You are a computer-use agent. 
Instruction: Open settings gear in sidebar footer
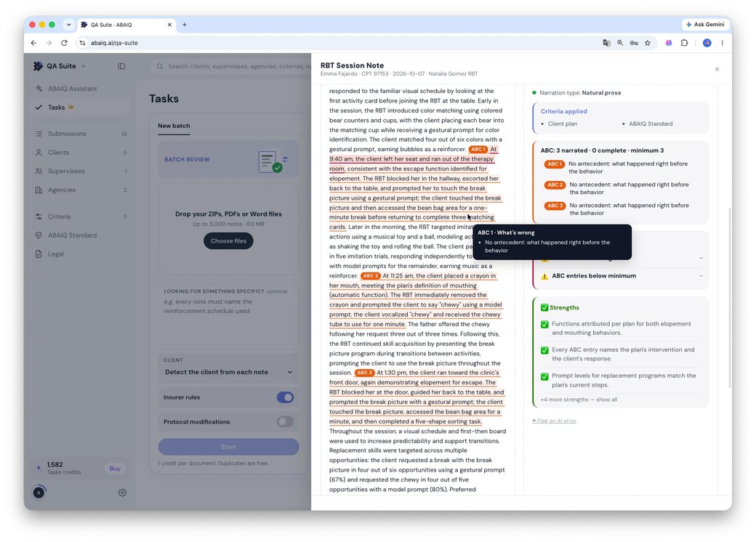point(122,493)
